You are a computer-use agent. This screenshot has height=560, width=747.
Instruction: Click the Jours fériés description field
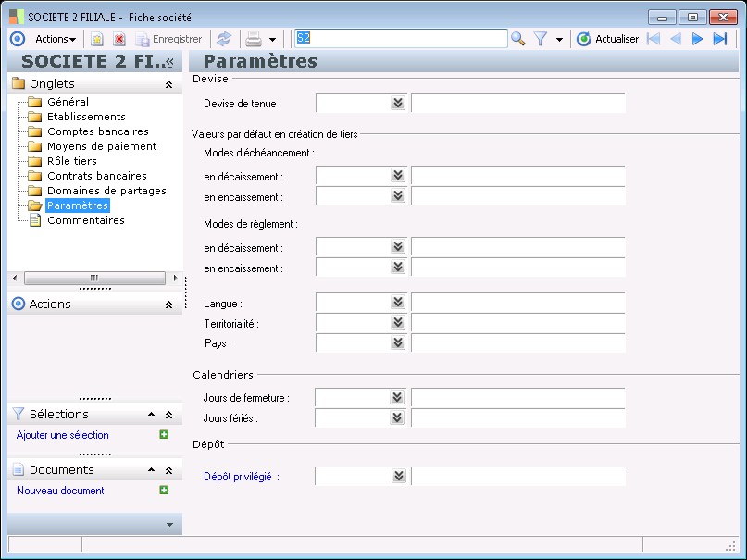coord(517,418)
